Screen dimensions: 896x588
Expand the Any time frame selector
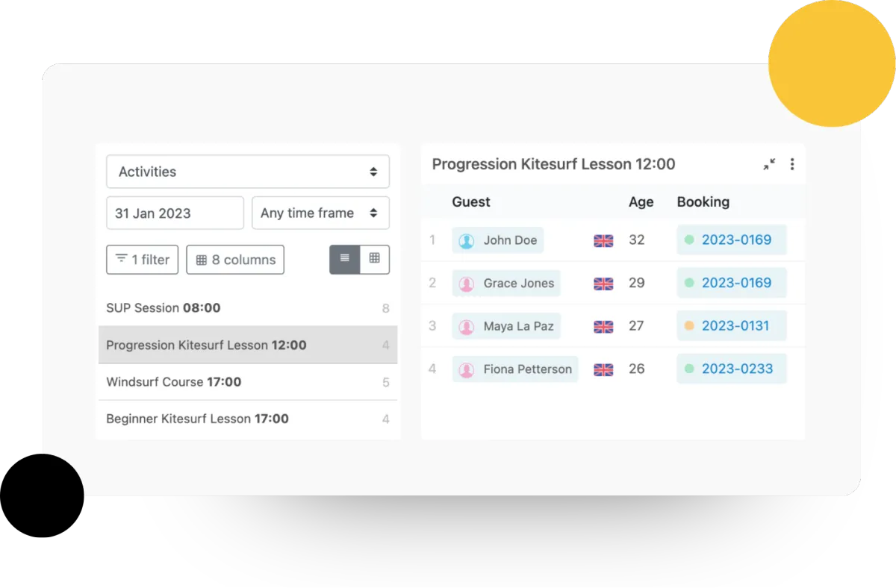tap(321, 213)
